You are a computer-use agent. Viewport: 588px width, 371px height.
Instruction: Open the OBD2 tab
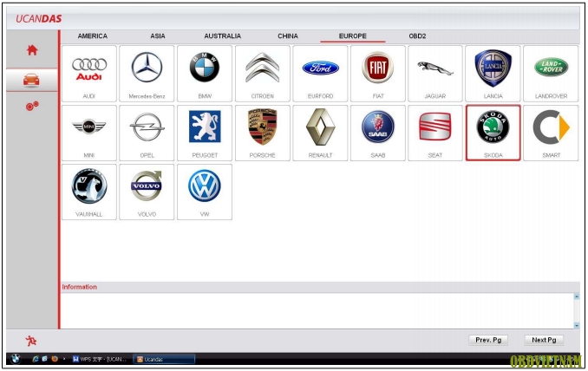coord(417,36)
